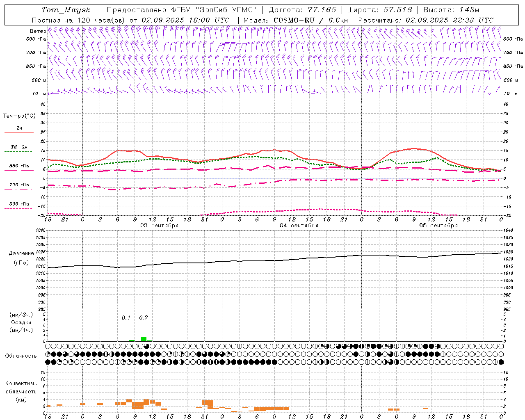Click the Модель COSMO-RU / 6.6км text

coord(295,20)
